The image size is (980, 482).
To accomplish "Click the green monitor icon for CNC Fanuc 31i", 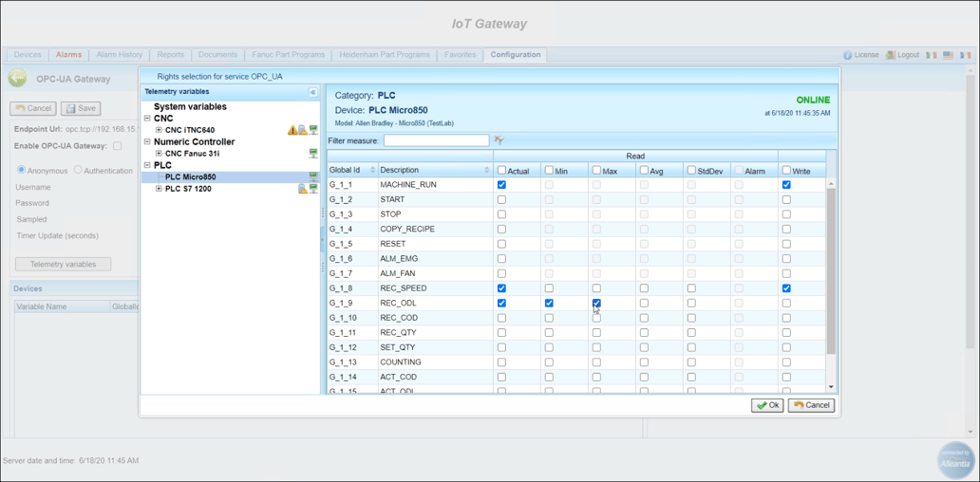I will tap(313, 154).
